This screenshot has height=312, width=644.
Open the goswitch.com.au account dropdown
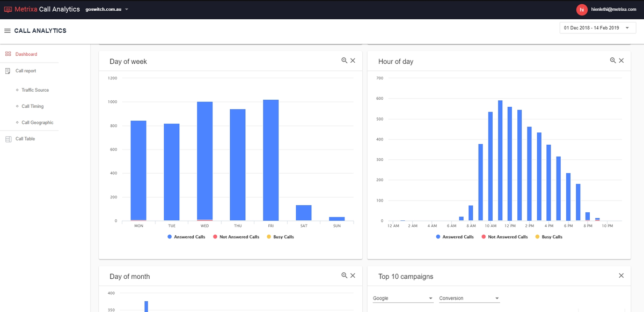(x=107, y=10)
